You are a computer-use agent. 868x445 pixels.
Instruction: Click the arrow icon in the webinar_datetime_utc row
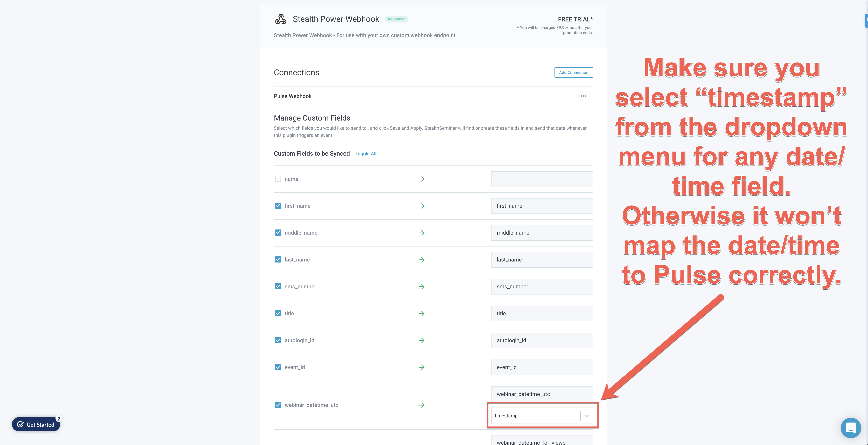[422, 405]
